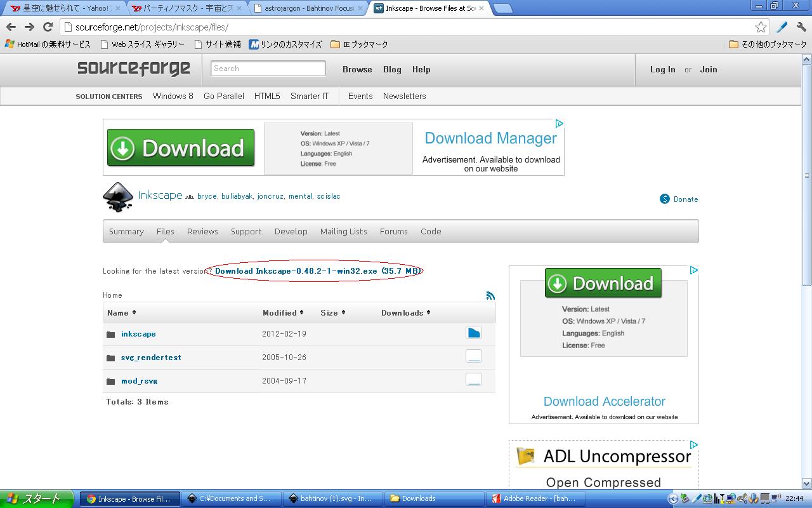Open the svg_rendertest row stats icon
Viewport: 812px width, 508px height.
point(474,356)
